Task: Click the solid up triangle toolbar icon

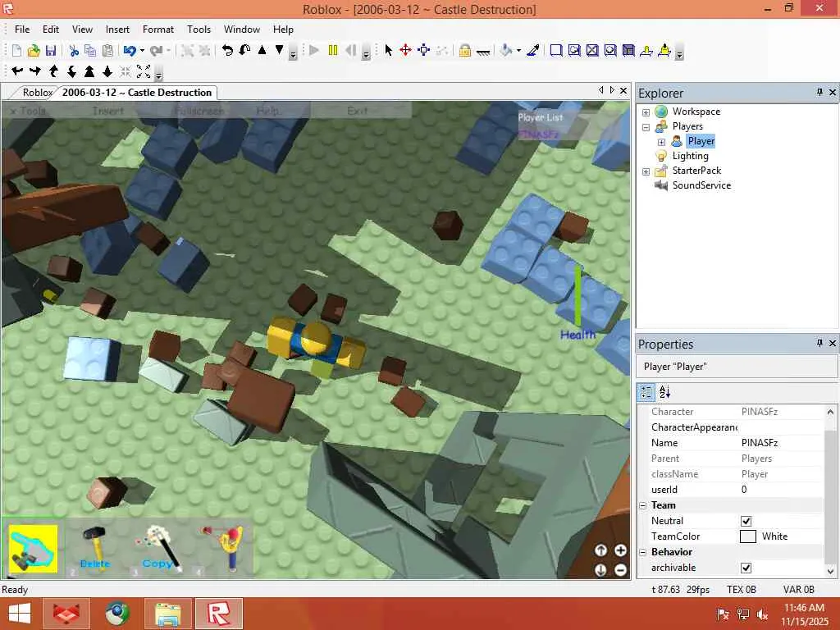Action: click(262, 50)
